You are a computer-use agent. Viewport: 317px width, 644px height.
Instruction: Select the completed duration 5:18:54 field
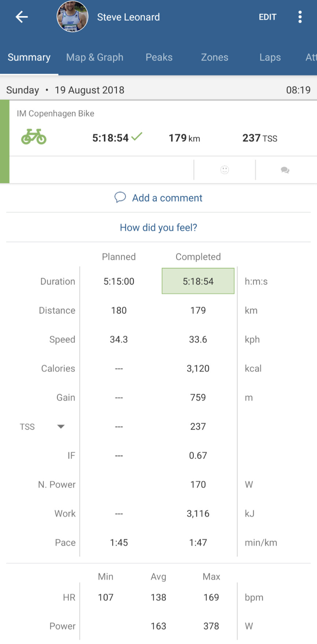(198, 281)
